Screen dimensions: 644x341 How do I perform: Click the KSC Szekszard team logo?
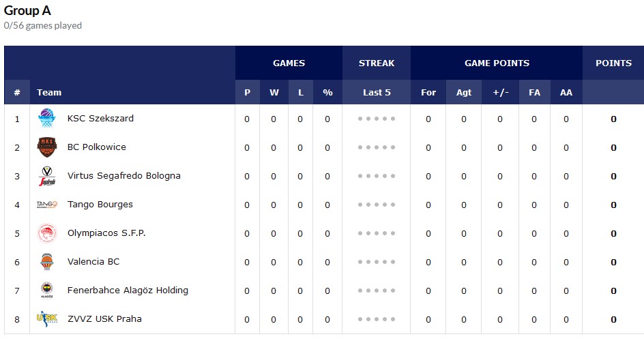coord(47,119)
